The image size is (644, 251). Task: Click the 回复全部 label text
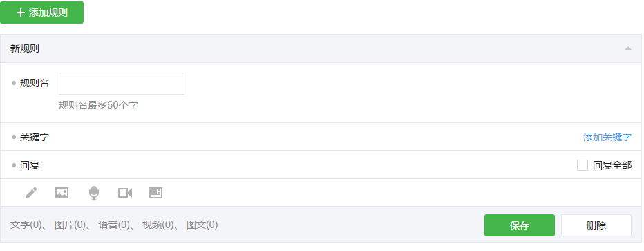[612, 165]
